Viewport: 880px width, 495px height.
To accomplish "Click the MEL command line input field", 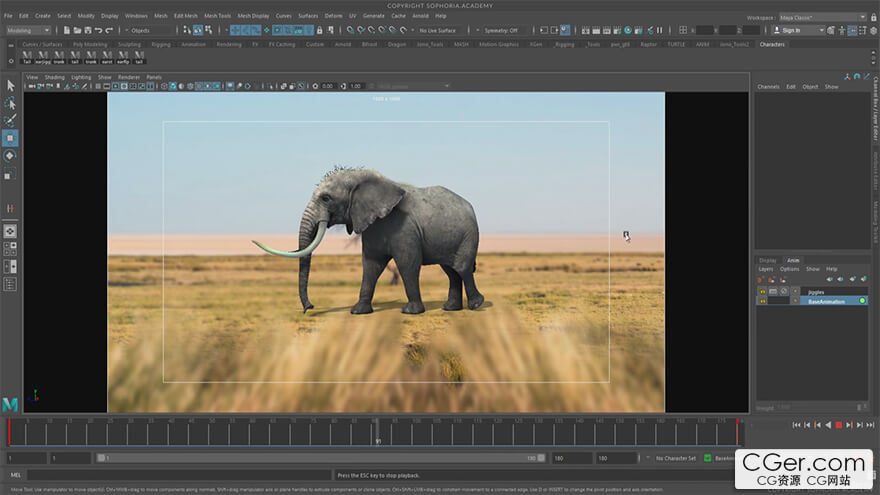I will click(x=180, y=475).
